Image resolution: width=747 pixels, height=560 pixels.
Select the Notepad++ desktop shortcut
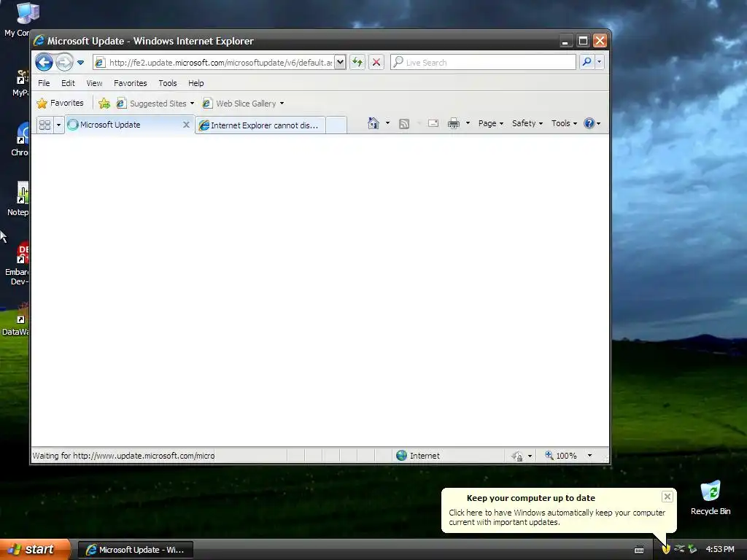[18, 199]
